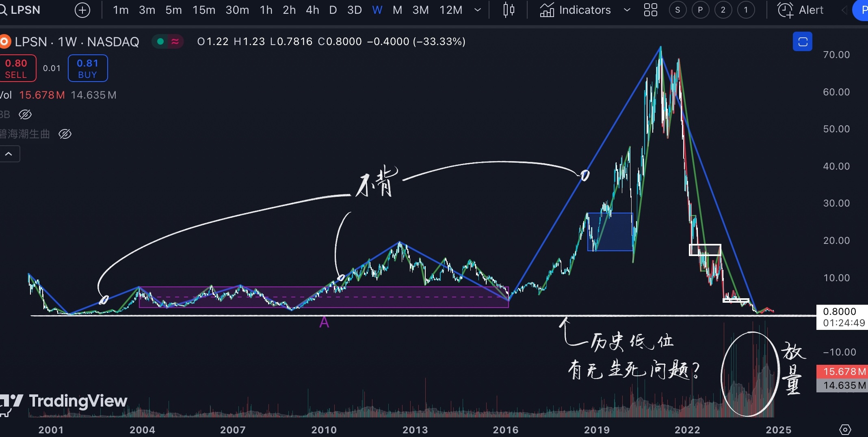Click the LPSN symbol search field
This screenshot has width=868, height=437.
24,10
